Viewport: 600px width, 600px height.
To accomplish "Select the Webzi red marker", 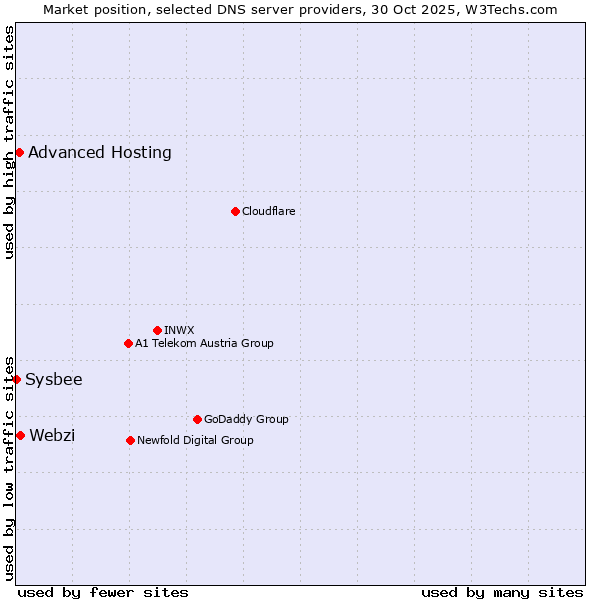I will (x=20, y=435).
